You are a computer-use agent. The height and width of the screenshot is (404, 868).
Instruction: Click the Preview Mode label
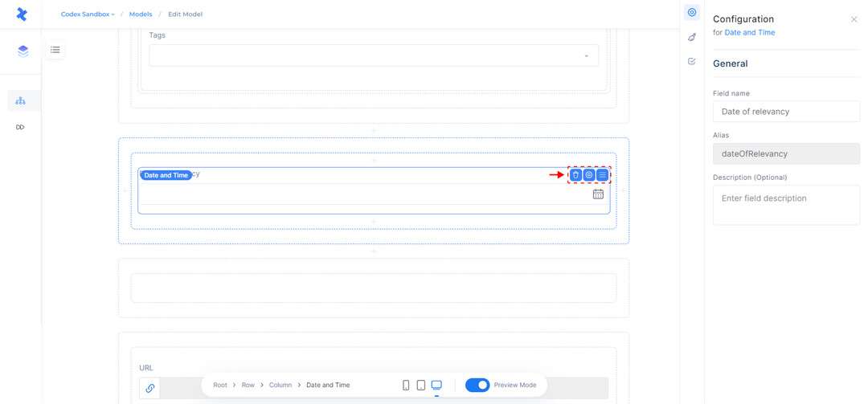pos(515,386)
